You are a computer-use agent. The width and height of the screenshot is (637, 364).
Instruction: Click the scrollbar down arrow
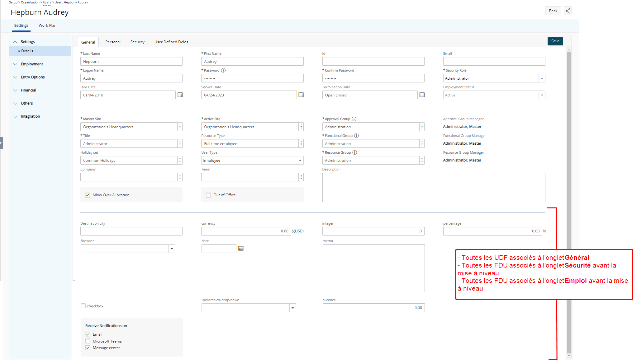(x=569, y=356)
